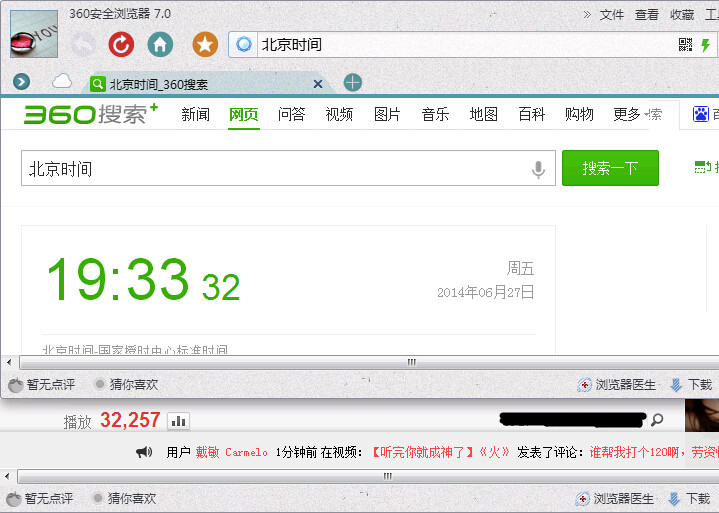719x513 pixels.
Task: Click 猜你喜欢 in front window status bar
Action: (x=127, y=384)
